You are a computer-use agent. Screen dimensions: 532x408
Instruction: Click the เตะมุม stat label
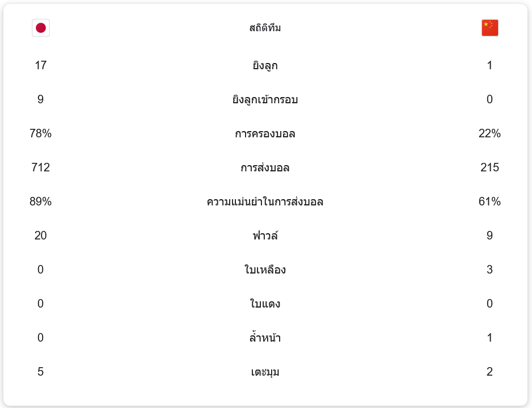pyautogui.click(x=265, y=372)
